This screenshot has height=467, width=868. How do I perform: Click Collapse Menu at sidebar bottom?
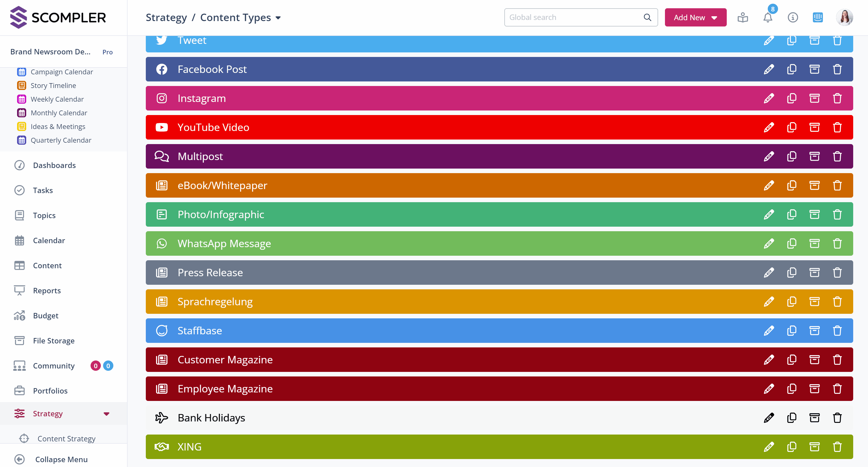pyautogui.click(x=61, y=459)
